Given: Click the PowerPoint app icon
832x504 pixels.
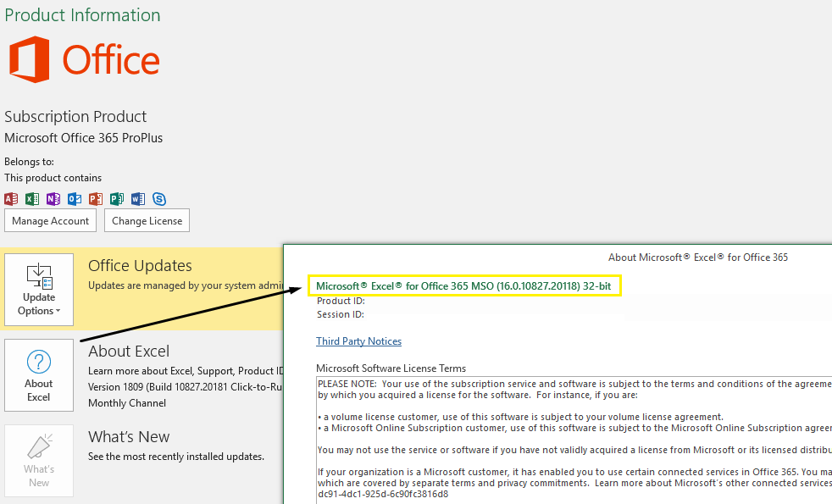Looking at the screenshot, I should [x=96, y=199].
